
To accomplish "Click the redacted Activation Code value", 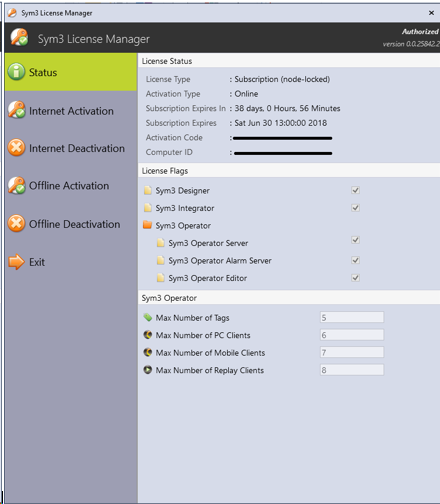I will tap(283, 138).
